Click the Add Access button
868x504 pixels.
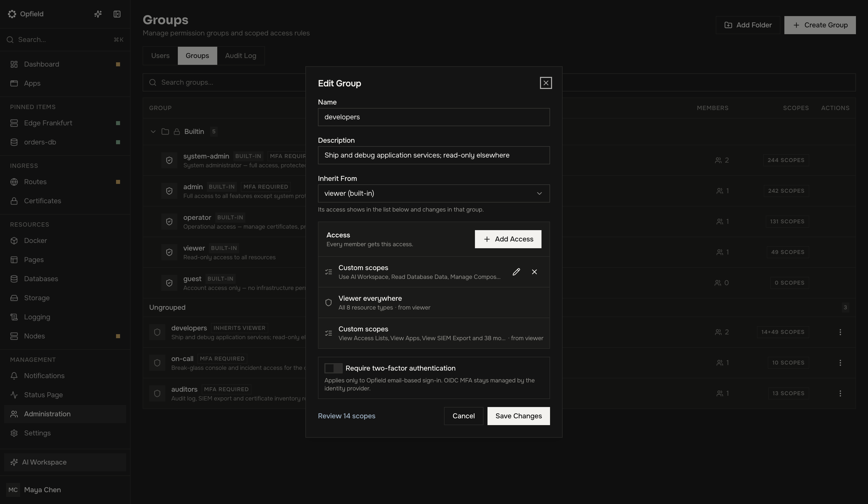point(508,239)
